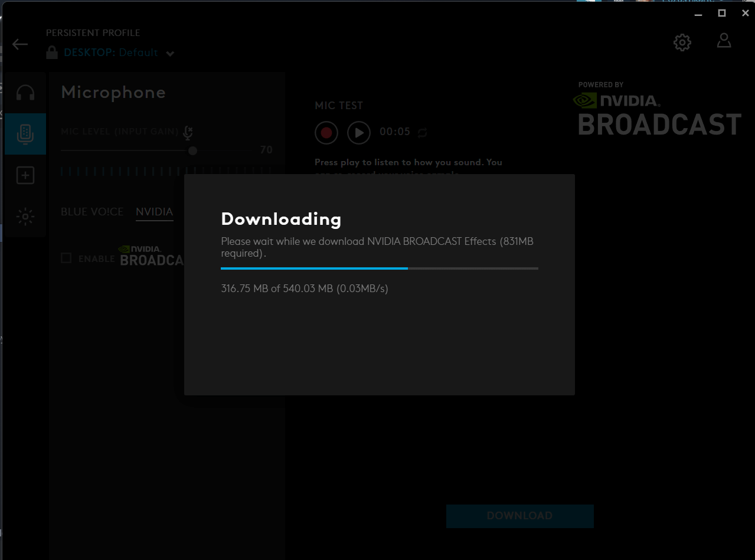Viewport: 755px width, 560px height.
Task: Open the lighting sun icon in sidebar
Action: (25, 217)
